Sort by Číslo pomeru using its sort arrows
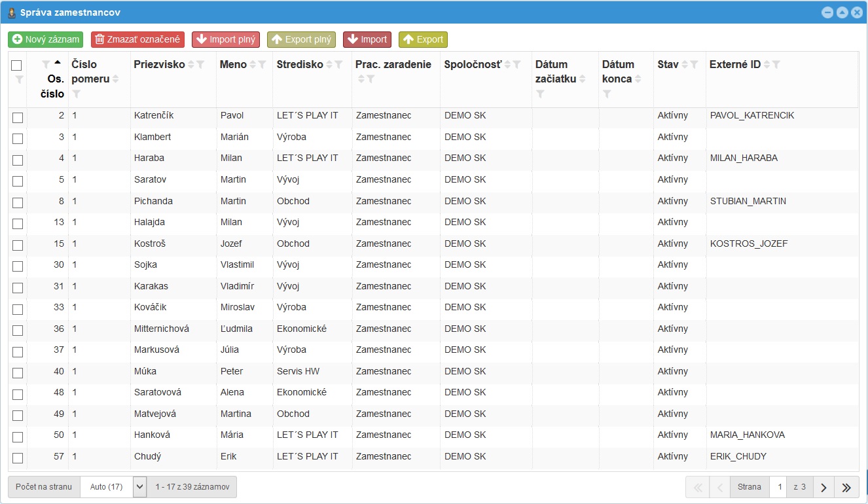 [116, 79]
